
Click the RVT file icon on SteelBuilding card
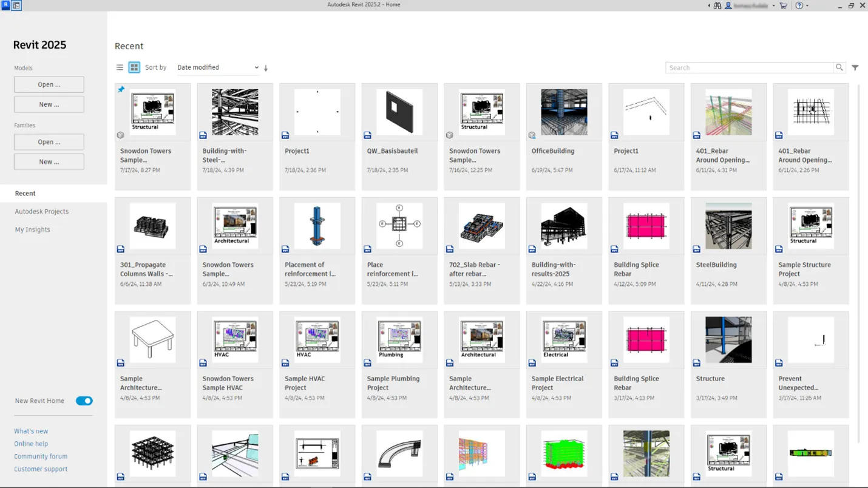click(696, 249)
